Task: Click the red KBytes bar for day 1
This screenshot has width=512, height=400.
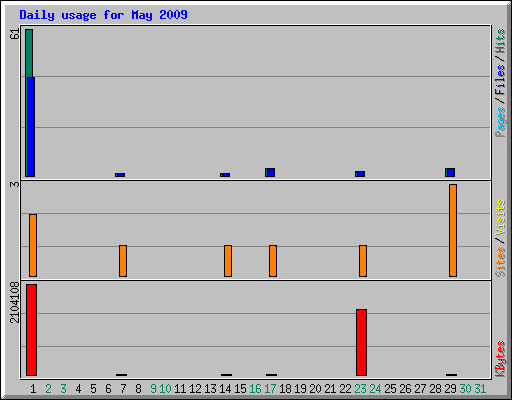Action: pos(32,330)
